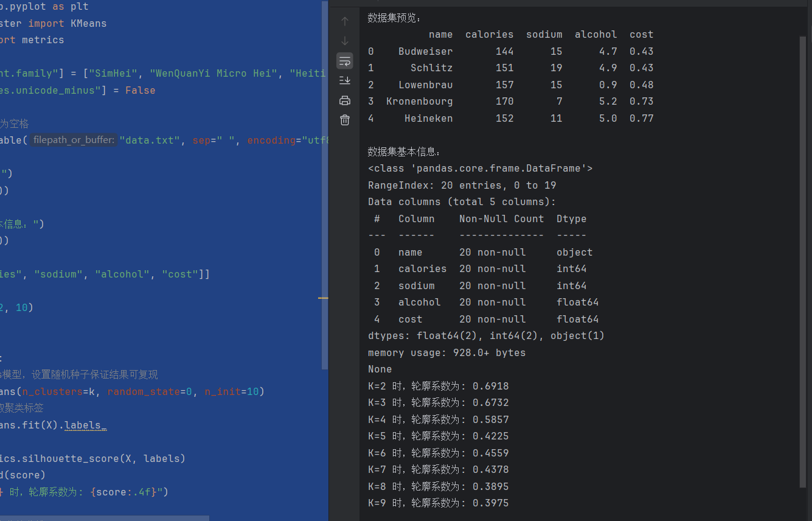
Task: Click plt in the pyplot import line
Action: pyautogui.click(x=80, y=7)
